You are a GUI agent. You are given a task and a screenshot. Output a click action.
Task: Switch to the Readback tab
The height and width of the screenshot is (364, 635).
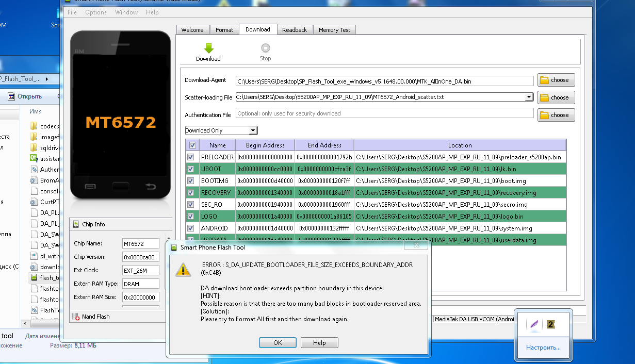tap(295, 30)
